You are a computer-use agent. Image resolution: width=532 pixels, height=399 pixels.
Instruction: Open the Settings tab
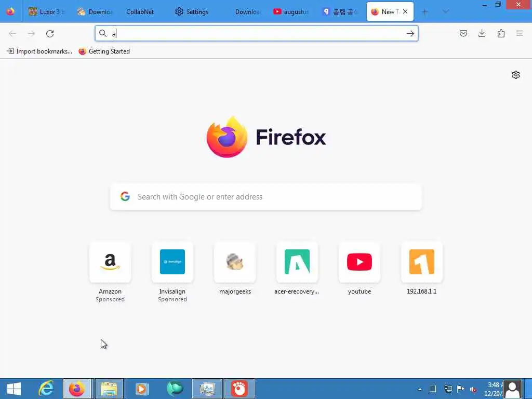tap(192, 11)
